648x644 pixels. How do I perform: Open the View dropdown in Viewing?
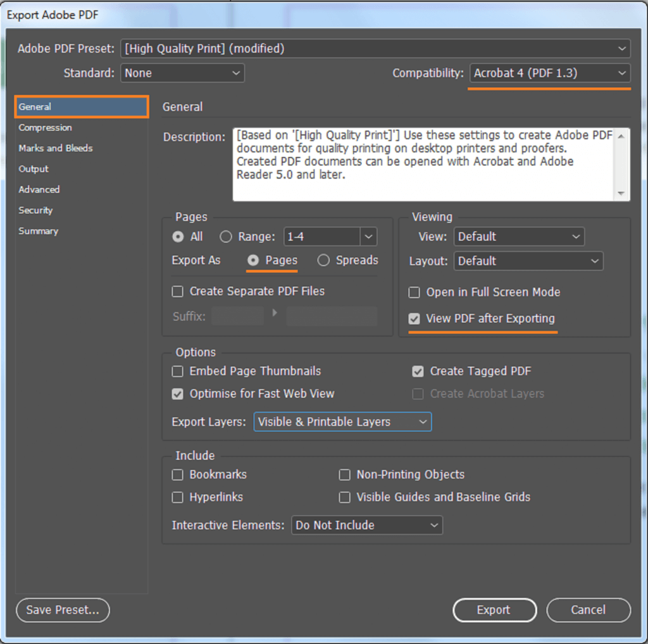519,237
